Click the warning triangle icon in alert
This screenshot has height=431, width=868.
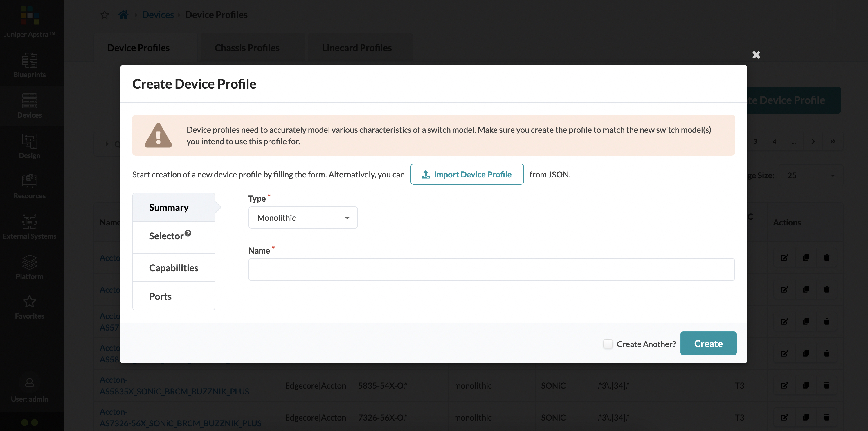tap(158, 135)
